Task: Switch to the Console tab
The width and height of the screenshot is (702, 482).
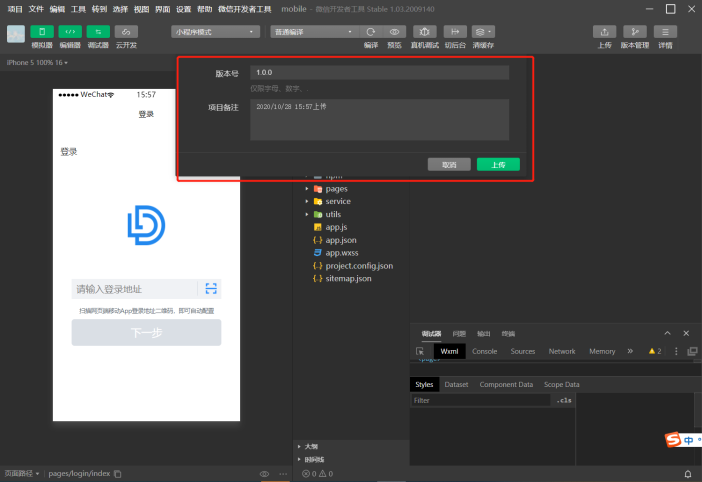Action: 484,351
